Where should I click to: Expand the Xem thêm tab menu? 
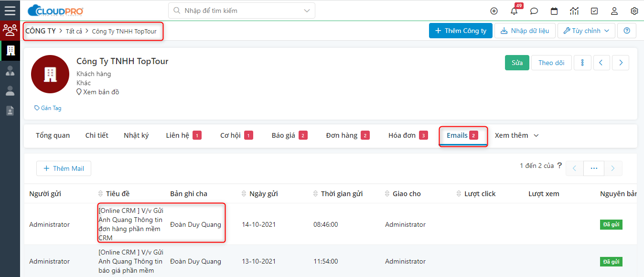(x=516, y=135)
